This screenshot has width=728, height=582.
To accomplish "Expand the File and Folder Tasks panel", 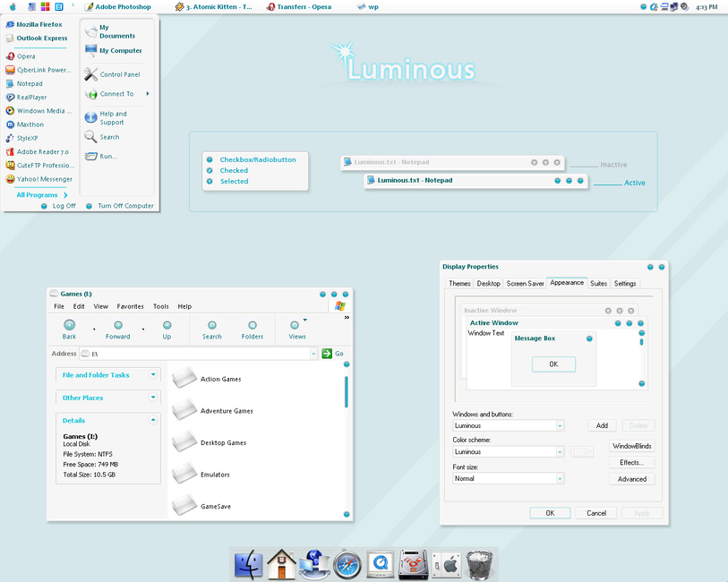I will [153, 374].
